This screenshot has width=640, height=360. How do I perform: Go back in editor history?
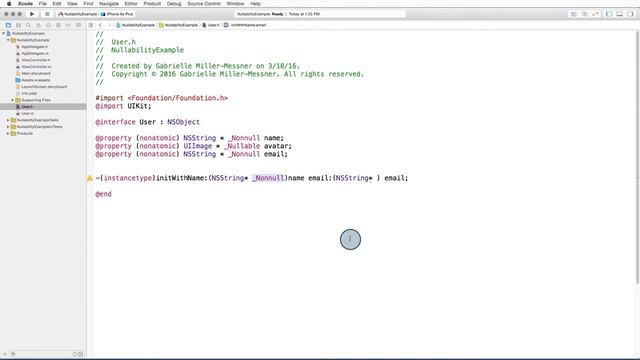[x=100, y=25]
